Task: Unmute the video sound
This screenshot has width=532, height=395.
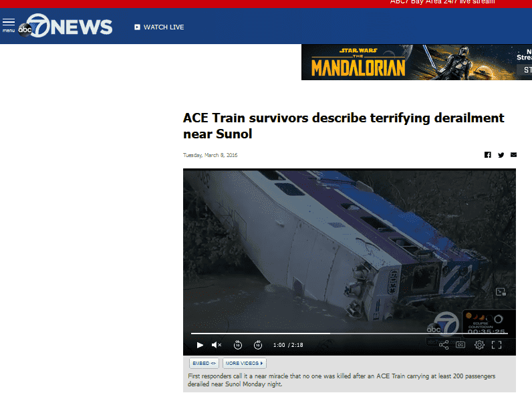Action: [216, 345]
